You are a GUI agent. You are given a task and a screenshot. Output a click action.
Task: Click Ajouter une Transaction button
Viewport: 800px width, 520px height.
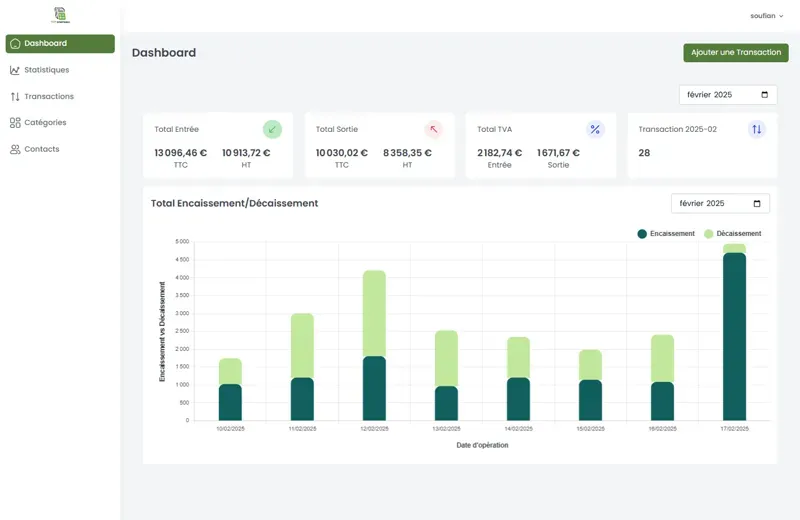pos(736,53)
